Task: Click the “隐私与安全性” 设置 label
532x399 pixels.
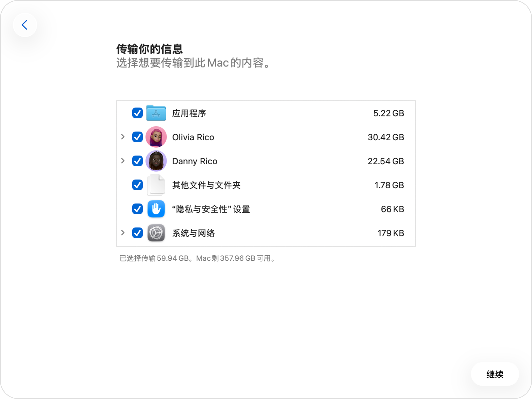Action: click(211, 209)
